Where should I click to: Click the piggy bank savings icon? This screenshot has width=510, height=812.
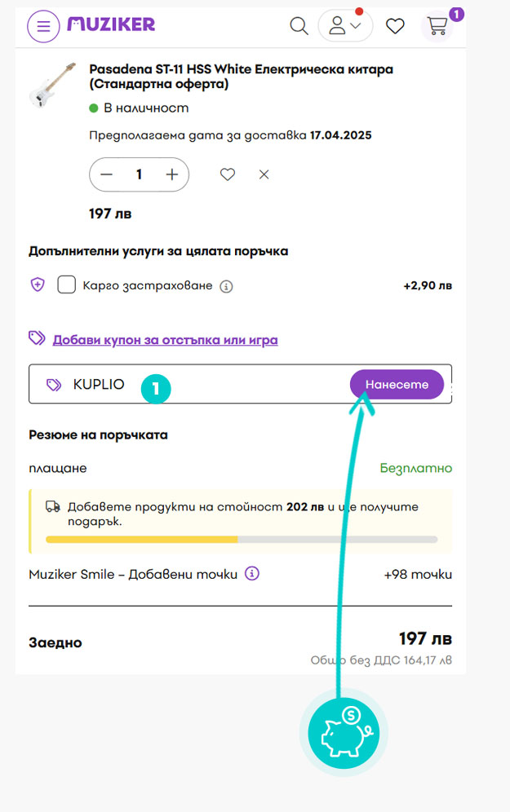point(344,730)
